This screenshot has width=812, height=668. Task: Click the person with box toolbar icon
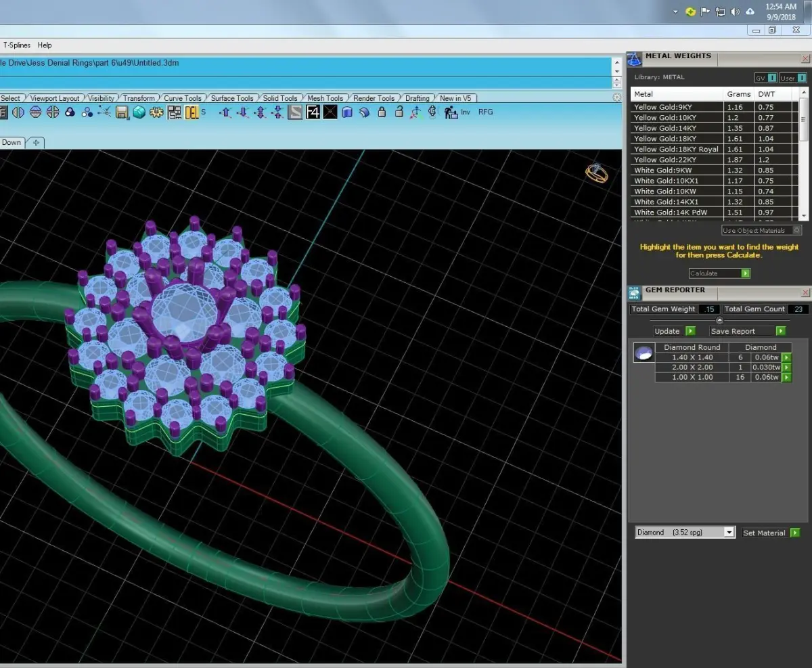tap(451, 112)
